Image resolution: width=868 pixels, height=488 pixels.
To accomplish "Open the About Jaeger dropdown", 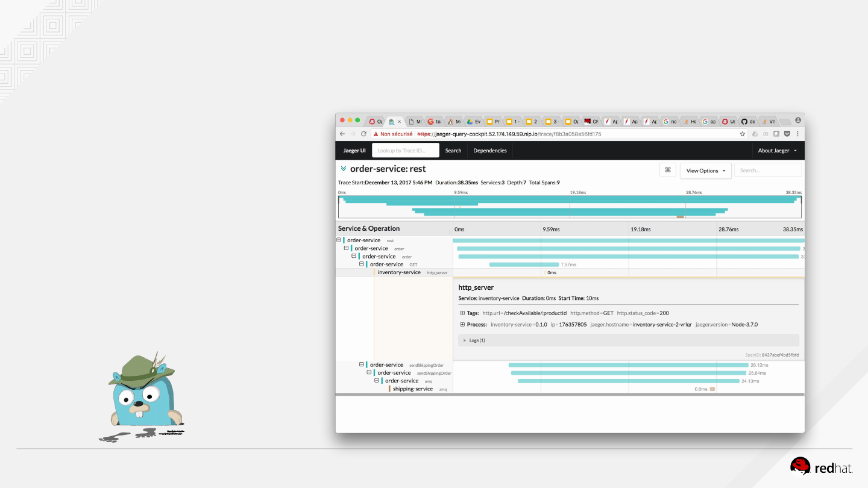I will [x=778, y=151].
